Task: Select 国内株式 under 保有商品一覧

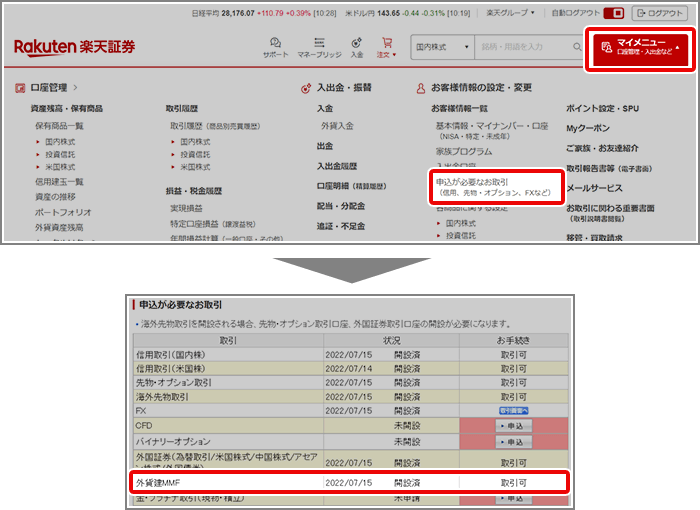Action: pyautogui.click(x=60, y=142)
